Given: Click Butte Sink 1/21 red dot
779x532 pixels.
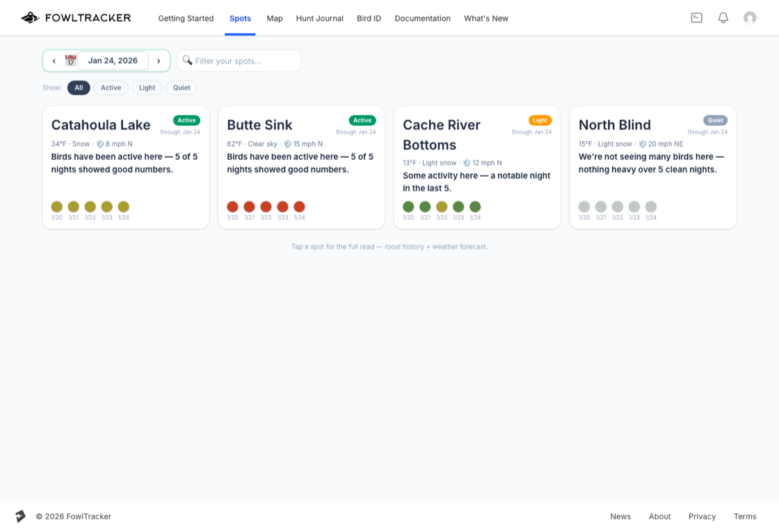Looking at the screenshot, I should tap(250, 207).
